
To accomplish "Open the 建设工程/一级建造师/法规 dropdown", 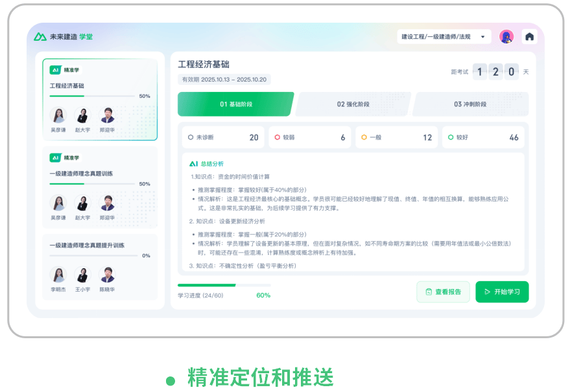I will tap(444, 37).
